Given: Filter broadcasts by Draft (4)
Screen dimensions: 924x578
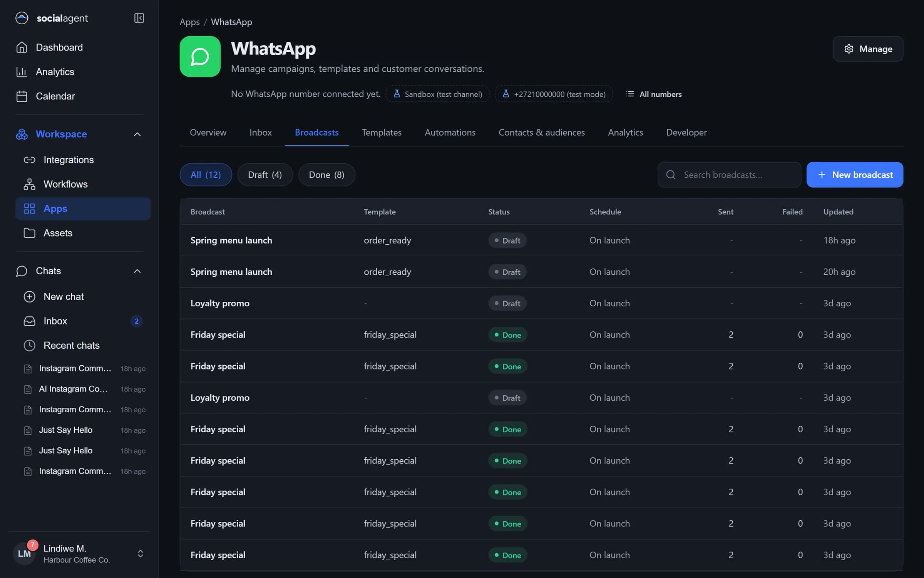Looking at the screenshot, I should point(265,175).
